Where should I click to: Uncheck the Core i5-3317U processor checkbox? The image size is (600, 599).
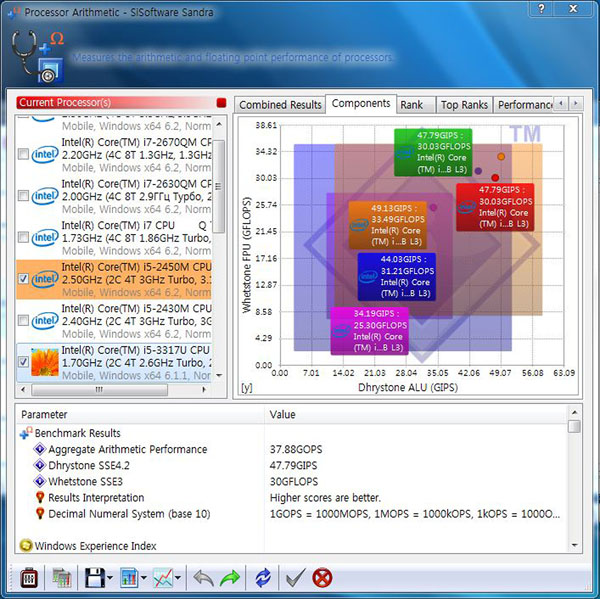[23, 361]
